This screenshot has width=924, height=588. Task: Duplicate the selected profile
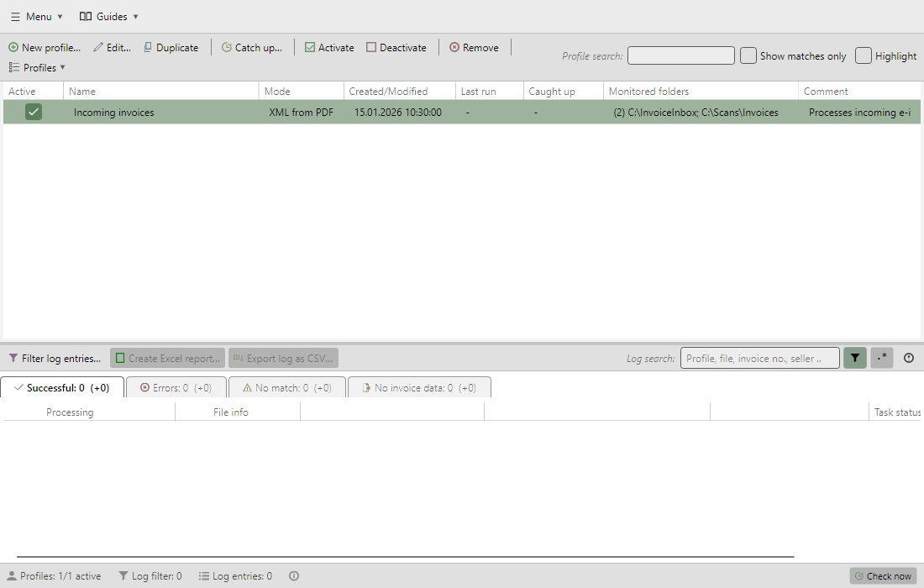point(171,48)
